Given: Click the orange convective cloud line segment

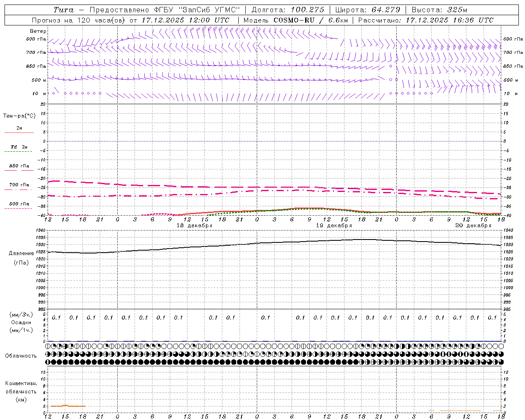Looking at the screenshot, I should click(x=68, y=406).
